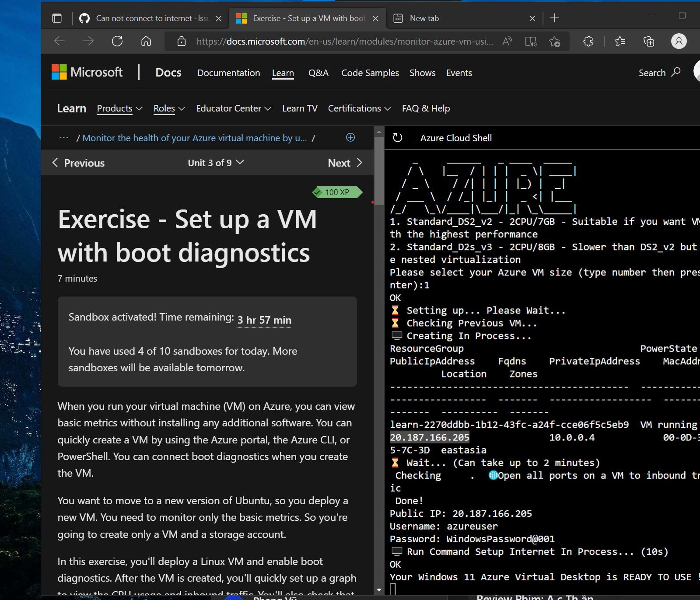Open Immersive Reader icon
Screen dimensions: 700x600
531,41
